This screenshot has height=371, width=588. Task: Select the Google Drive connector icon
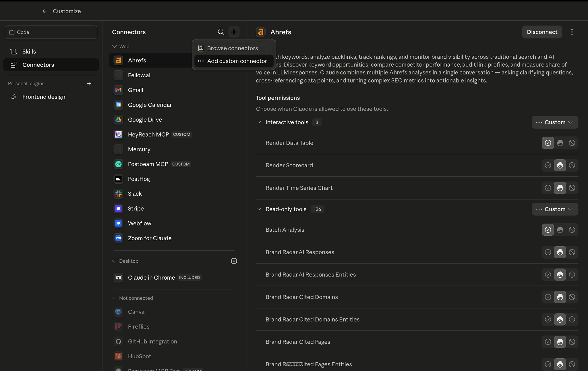(118, 120)
